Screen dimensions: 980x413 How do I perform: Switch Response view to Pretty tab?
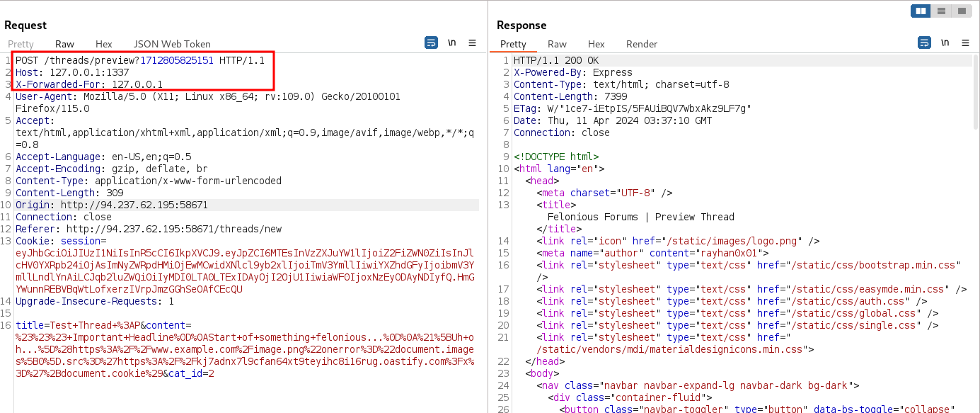[513, 44]
